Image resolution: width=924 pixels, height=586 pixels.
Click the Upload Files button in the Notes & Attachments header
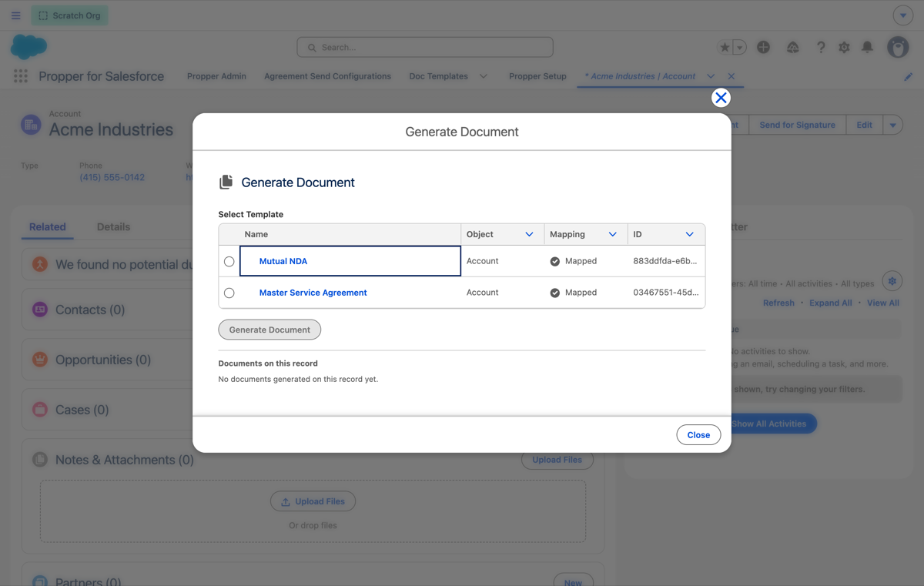[x=557, y=460]
